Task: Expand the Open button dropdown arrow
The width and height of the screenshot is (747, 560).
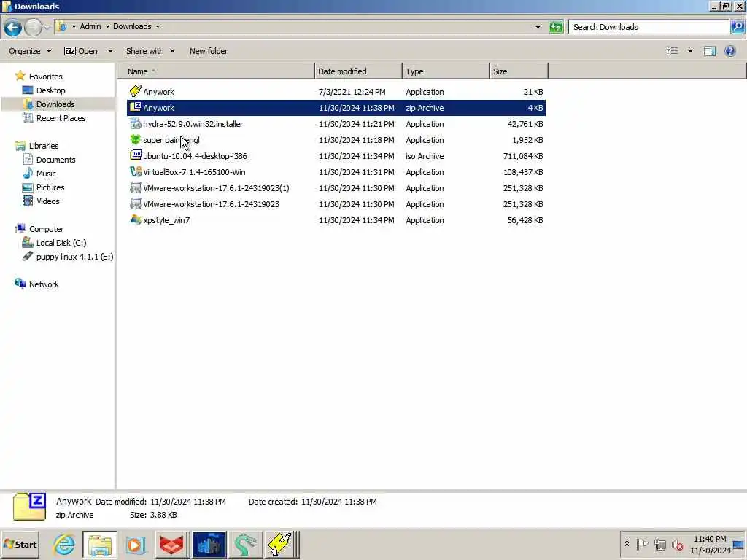Action: point(110,51)
